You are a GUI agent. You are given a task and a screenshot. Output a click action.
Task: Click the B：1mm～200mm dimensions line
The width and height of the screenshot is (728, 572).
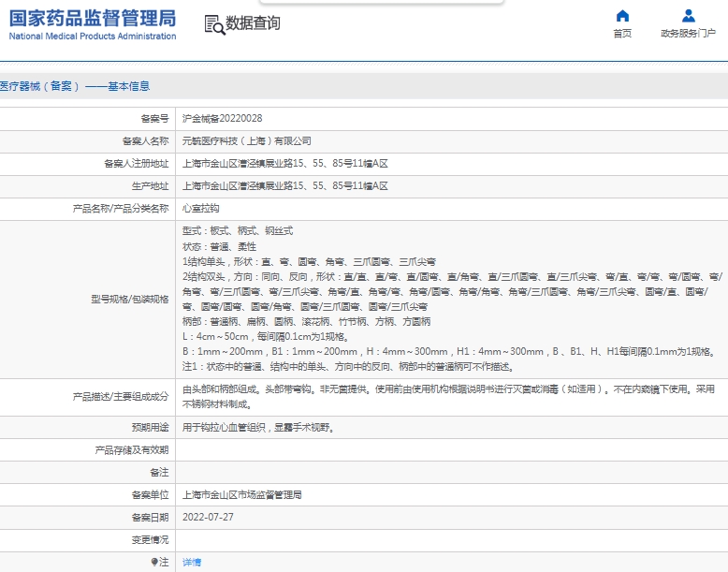pos(449,351)
